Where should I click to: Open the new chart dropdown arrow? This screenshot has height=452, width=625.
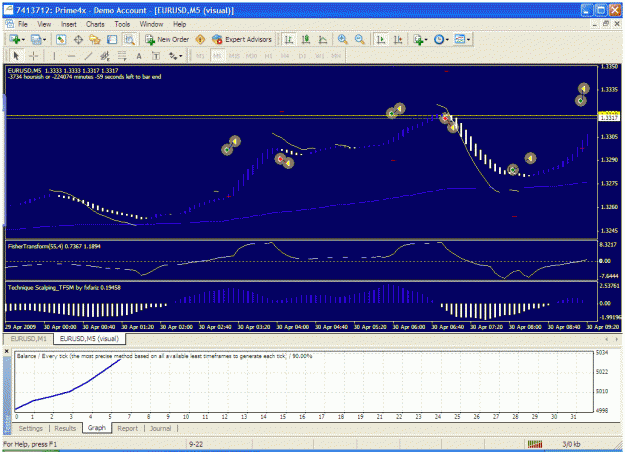click(x=23, y=39)
